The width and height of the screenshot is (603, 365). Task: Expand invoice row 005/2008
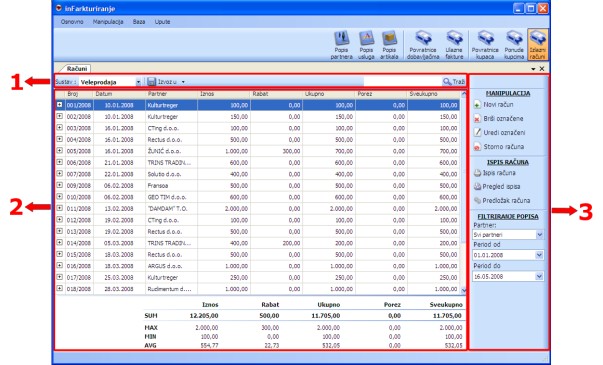tap(60, 151)
